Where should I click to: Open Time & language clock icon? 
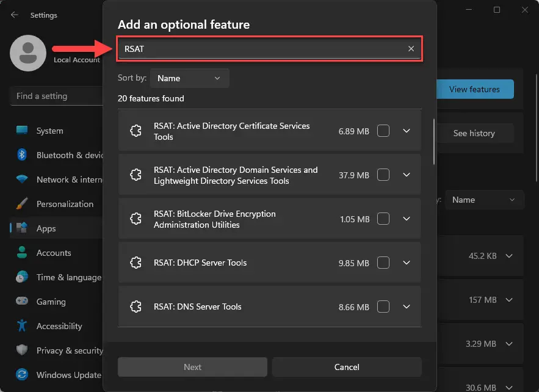pos(22,277)
